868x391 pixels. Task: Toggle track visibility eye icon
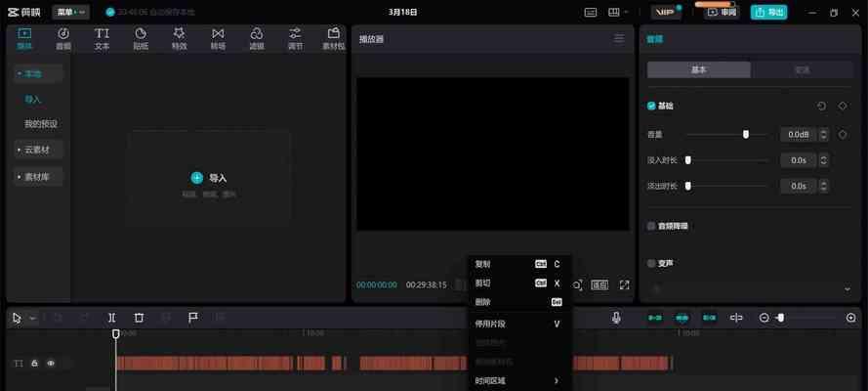(x=51, y=364)
